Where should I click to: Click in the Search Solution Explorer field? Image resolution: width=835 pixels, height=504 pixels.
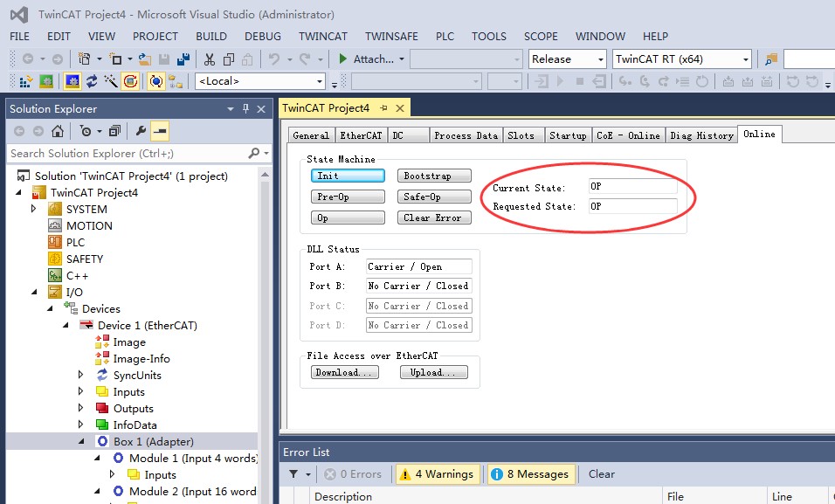128,154
